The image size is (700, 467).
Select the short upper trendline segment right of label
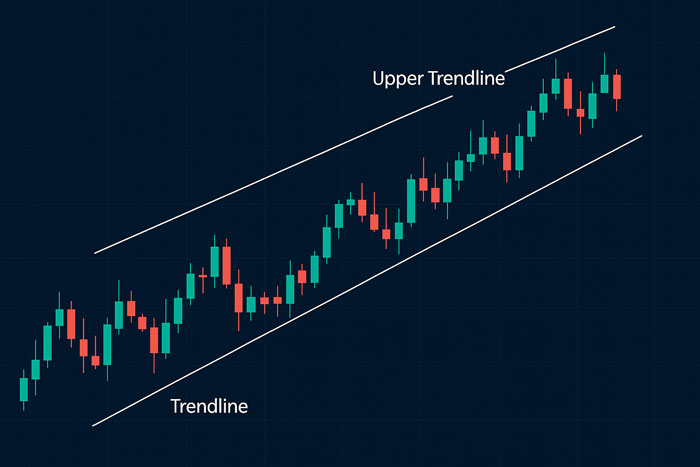tap(560, 49)
